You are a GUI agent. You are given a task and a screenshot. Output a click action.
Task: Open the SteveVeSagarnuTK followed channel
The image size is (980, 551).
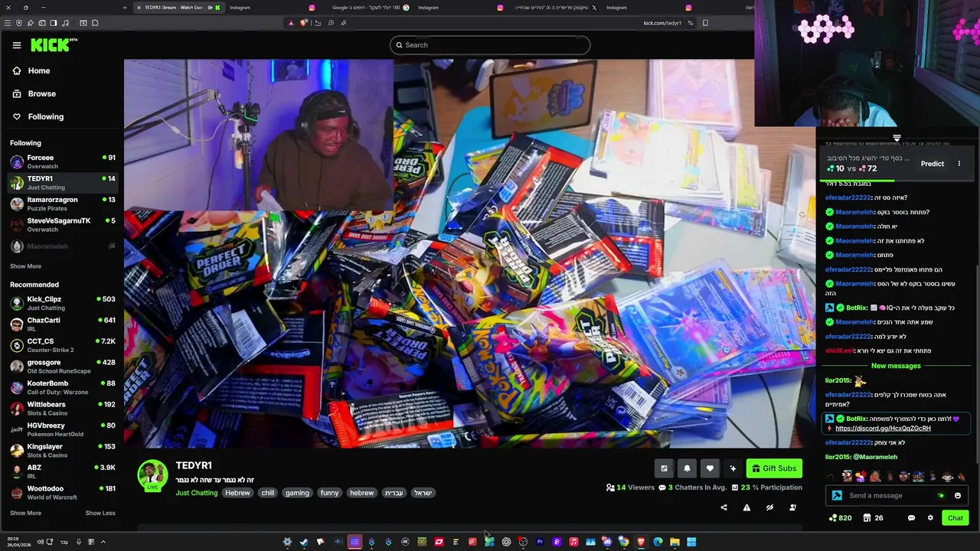[62, 224]
